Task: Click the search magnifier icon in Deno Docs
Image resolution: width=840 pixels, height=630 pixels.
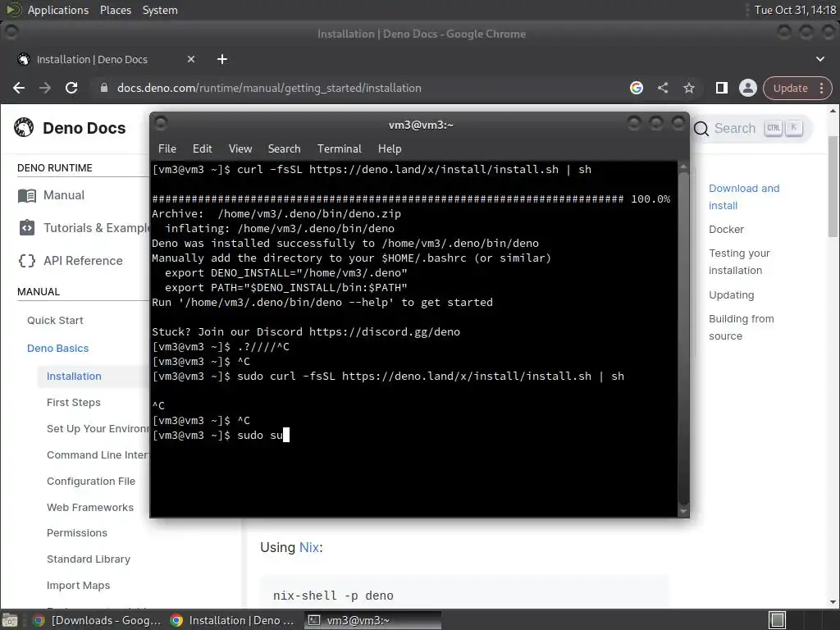Action: (701, 129)
